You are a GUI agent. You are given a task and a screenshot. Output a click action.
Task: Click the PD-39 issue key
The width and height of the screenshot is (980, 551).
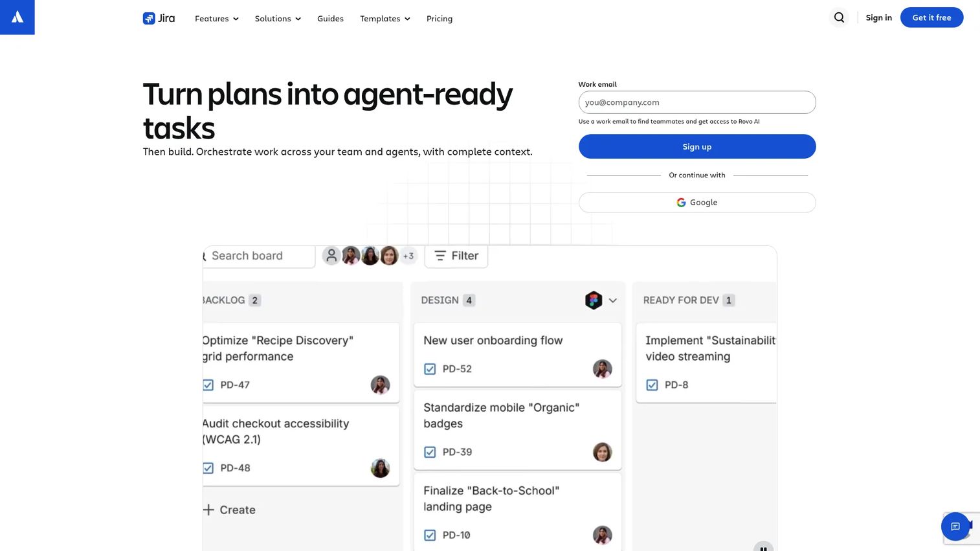pyautogui.click(x=457, y=452)
